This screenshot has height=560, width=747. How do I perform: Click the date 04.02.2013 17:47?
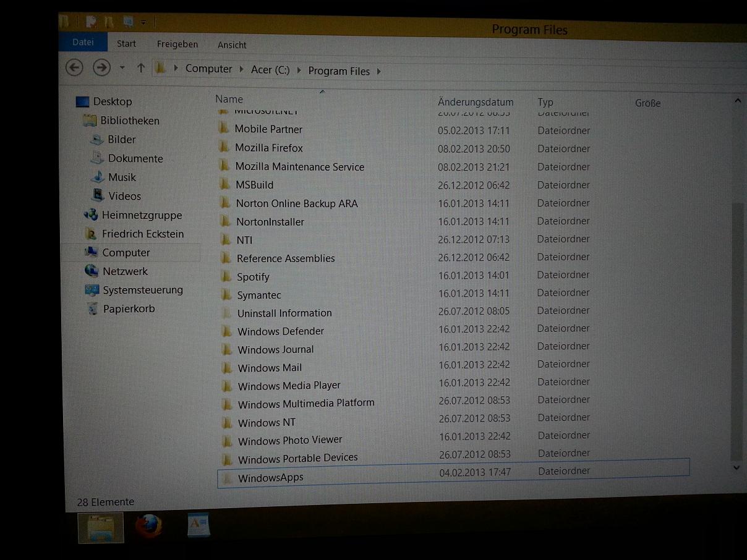(x=475, y=472)
